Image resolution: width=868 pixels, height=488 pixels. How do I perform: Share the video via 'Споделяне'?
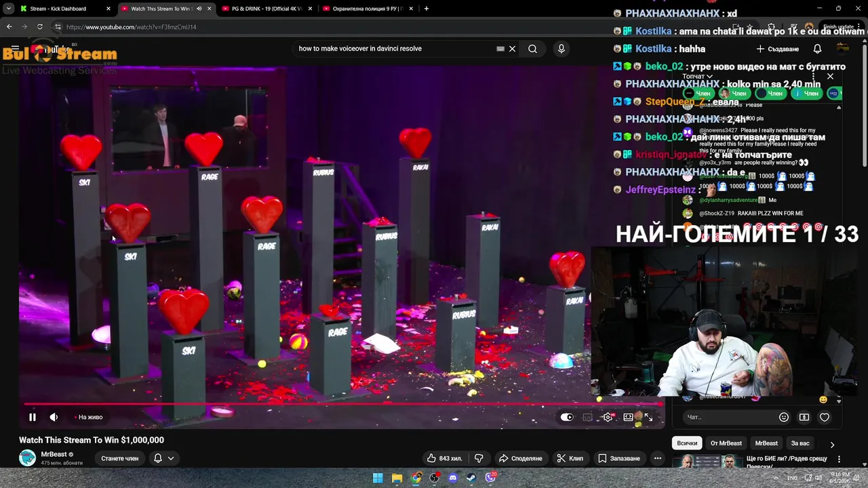point(520,458)
